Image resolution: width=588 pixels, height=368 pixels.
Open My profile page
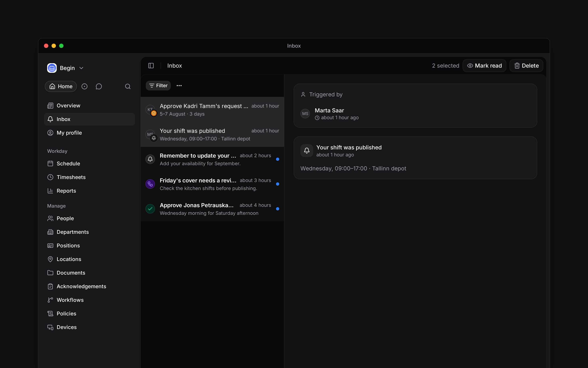point(89,133)
